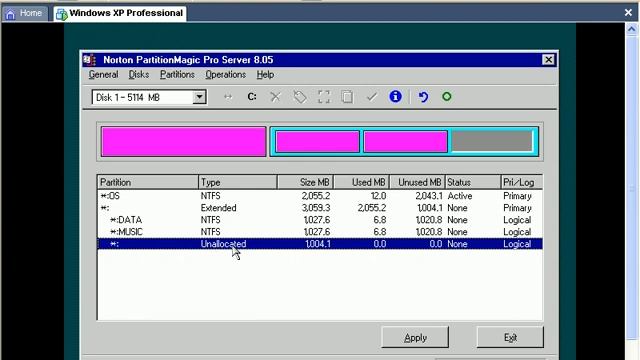This screenshot has height=360, width=640.
Task: Click the Size MB column header
Action: click(305, 182)
